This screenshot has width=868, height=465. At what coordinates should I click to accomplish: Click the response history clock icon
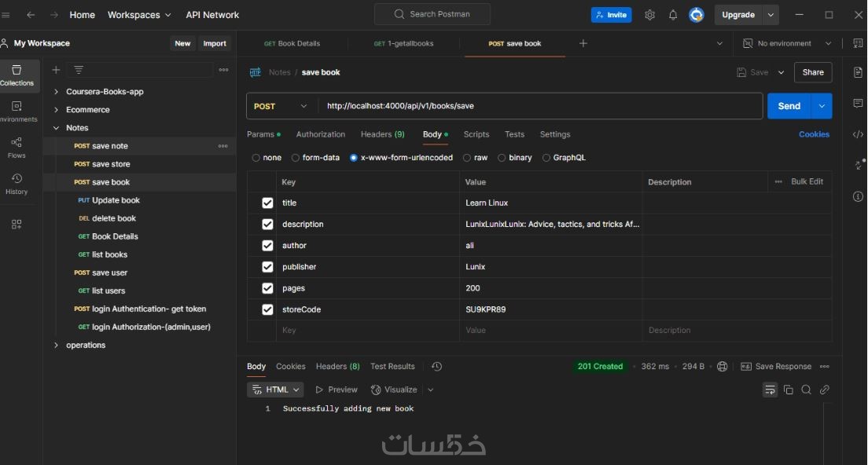pos(437,367)
